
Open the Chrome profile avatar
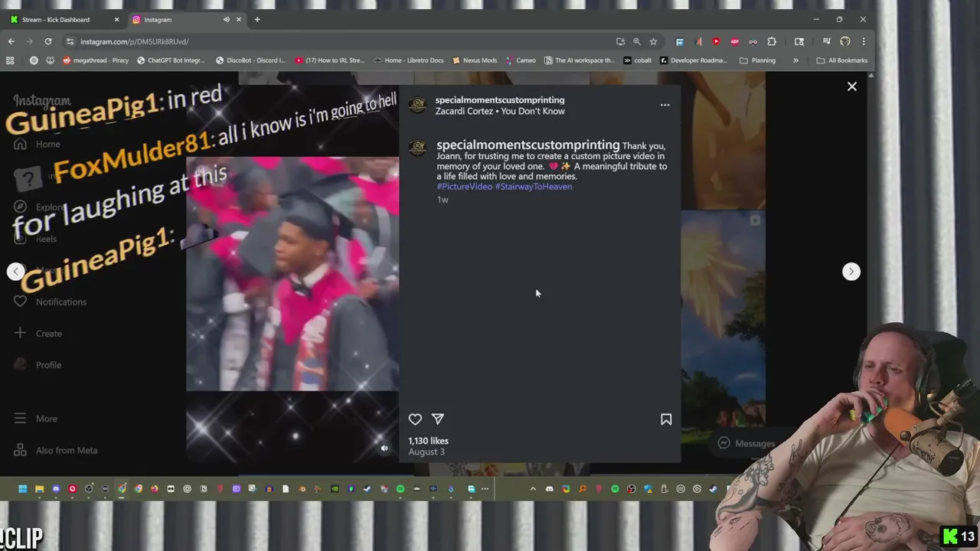845,41
